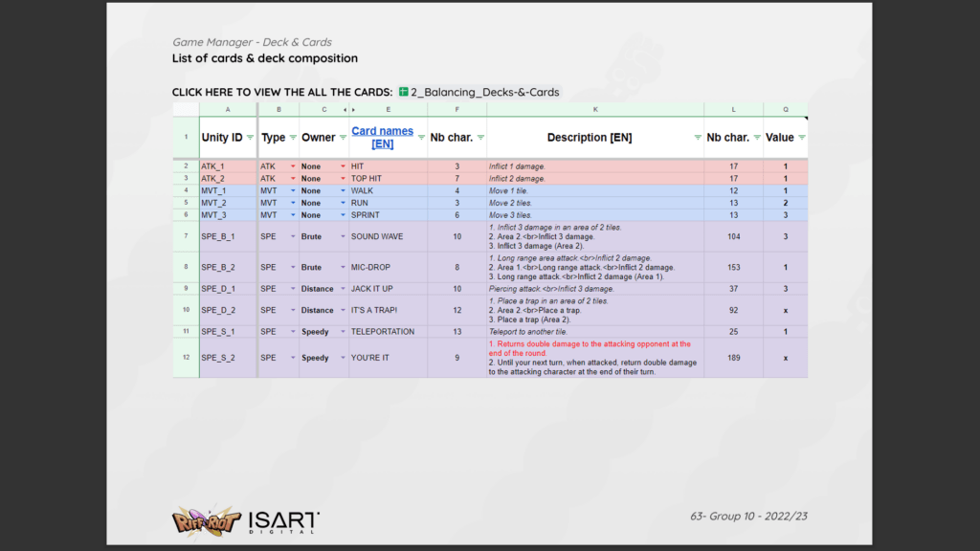This screenshot has width=980, height=551.
Task: Open the Owner dropdown for SPE_S_2
Action: (x=343, y=358)
